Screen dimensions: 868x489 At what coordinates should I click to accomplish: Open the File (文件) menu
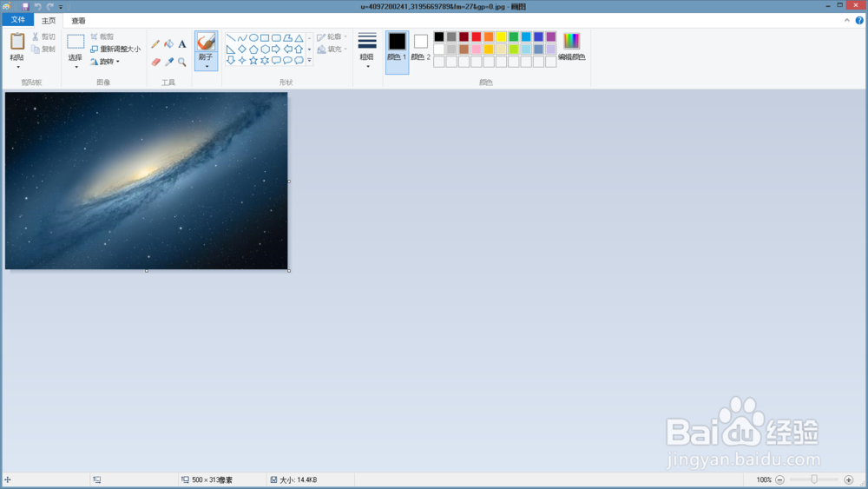coord(17,20)
